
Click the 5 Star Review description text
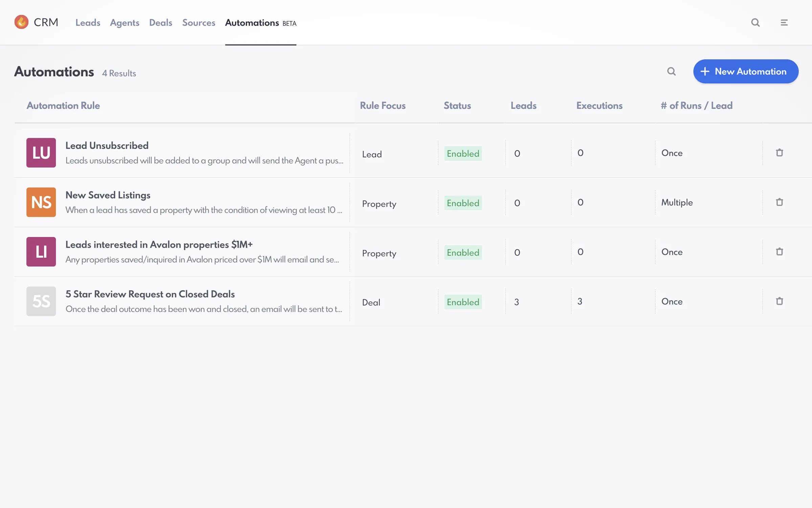tap(204, 309)
